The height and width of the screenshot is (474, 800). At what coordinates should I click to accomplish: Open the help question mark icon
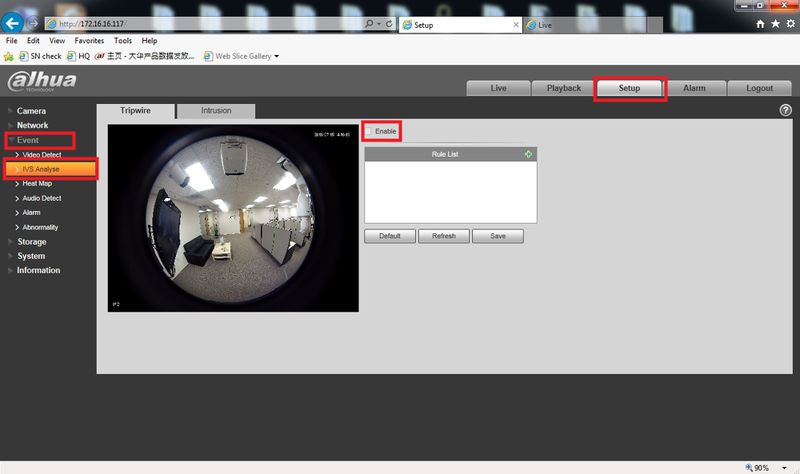785,110
